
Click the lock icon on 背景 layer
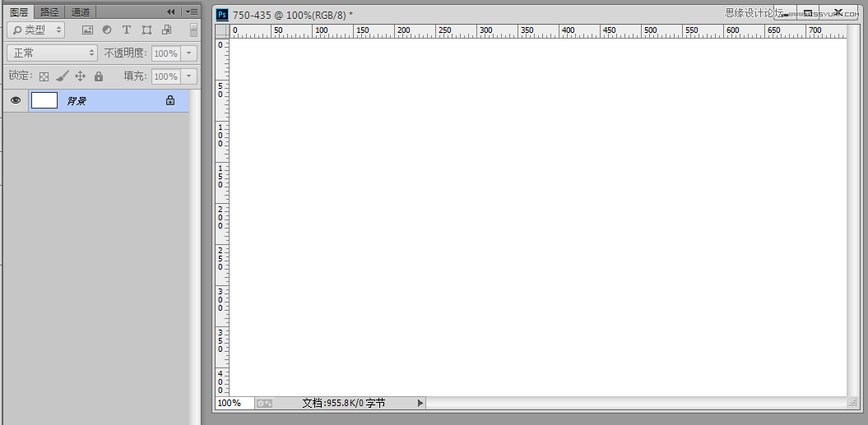170,100
